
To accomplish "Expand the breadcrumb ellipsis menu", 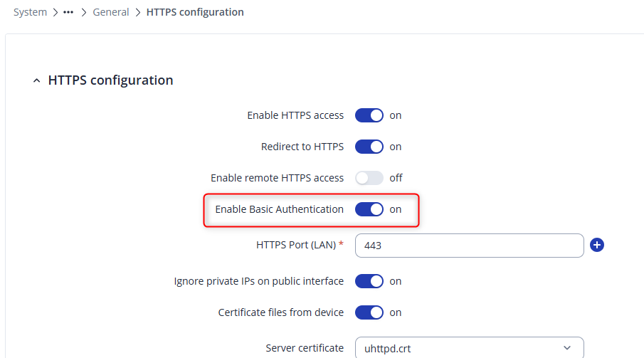I will point(68,12).
